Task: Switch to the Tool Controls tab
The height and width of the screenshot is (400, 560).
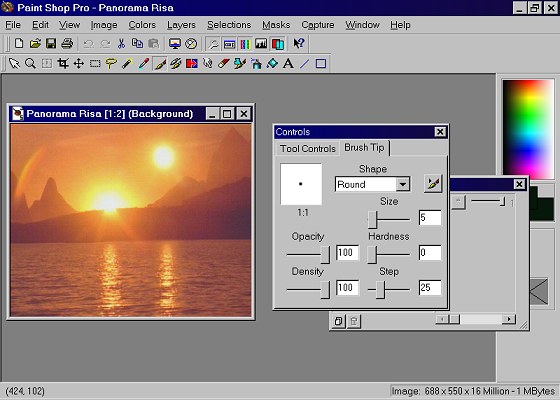Action: pyautogui.click(x=308, y=149)
